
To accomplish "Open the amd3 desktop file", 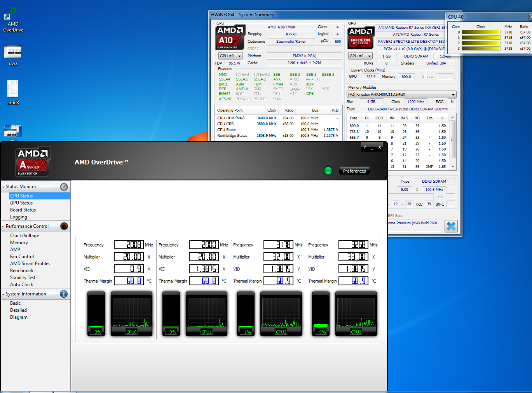I will 13,92.
